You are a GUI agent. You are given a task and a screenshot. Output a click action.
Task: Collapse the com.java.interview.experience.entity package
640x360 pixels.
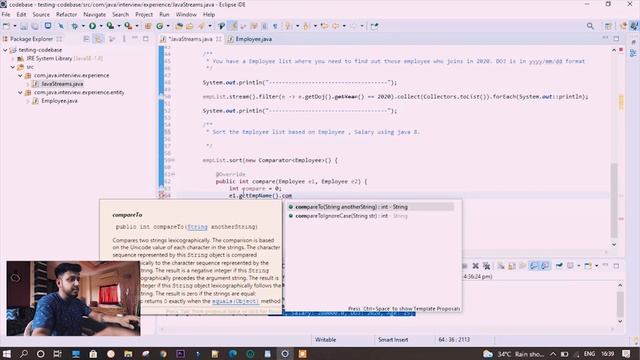pos(20,93)
